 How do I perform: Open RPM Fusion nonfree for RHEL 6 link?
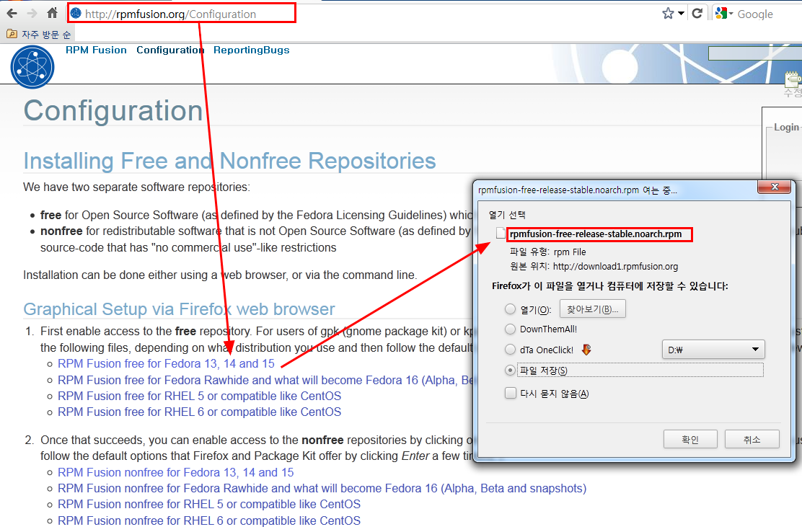coord(209,520)
